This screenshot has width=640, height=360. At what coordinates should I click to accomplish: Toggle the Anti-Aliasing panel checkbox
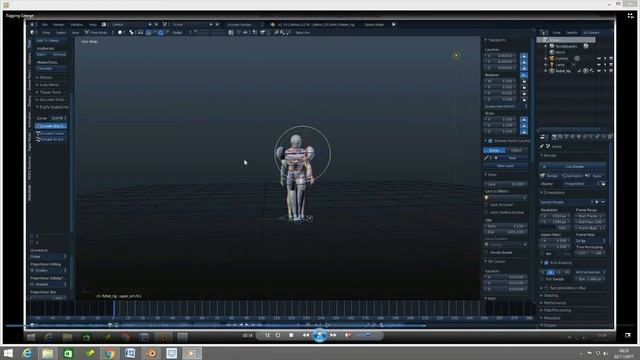[x=547, y=263]
